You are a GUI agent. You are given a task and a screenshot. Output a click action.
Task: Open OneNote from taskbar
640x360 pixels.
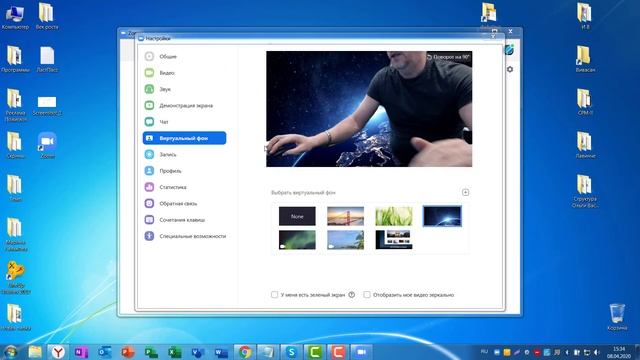pyautogui.click(x=81, y=352)
